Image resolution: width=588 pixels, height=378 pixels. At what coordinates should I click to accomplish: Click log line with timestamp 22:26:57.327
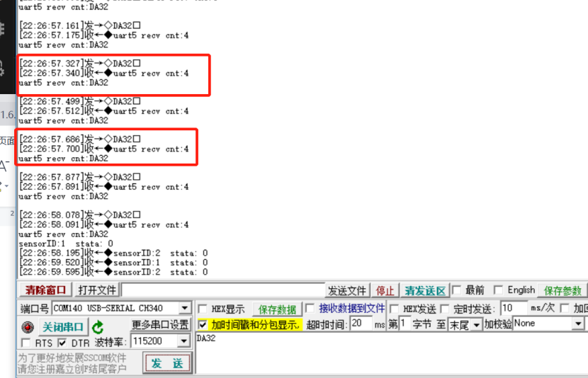(80, 63)
